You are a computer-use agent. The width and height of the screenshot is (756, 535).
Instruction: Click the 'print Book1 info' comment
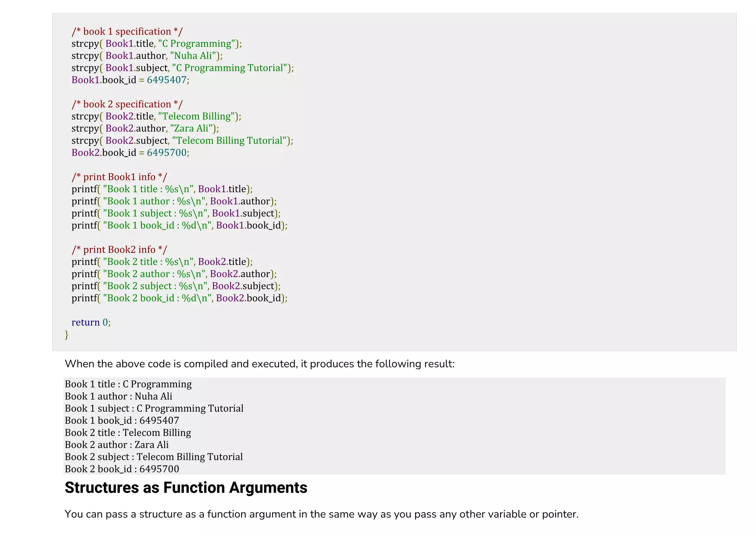pyautogui.click(x=119, y=177)
